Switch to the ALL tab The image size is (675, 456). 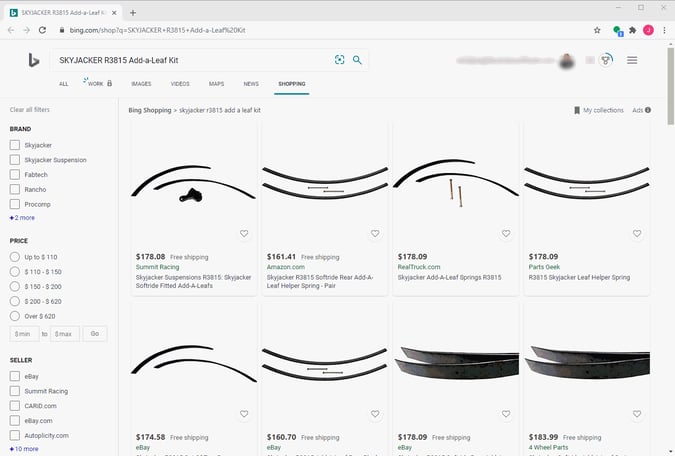[64, 84]
